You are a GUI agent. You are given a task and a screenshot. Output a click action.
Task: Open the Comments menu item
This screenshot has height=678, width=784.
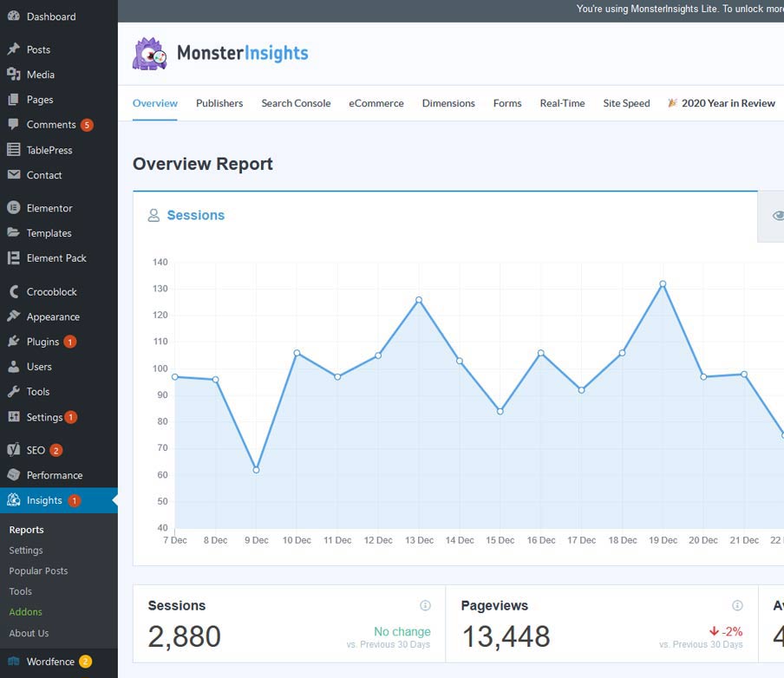pyautogui.click(x=59, y=125)
